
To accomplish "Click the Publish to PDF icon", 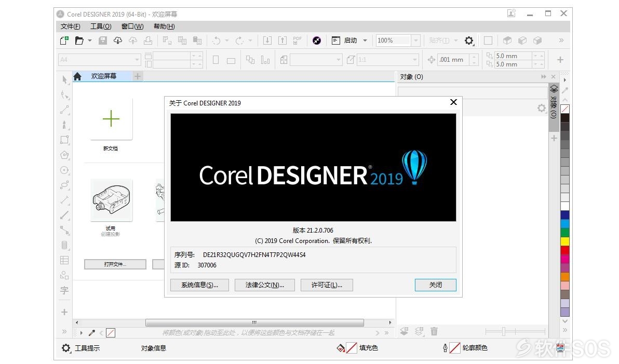I will tap(297, 41).
